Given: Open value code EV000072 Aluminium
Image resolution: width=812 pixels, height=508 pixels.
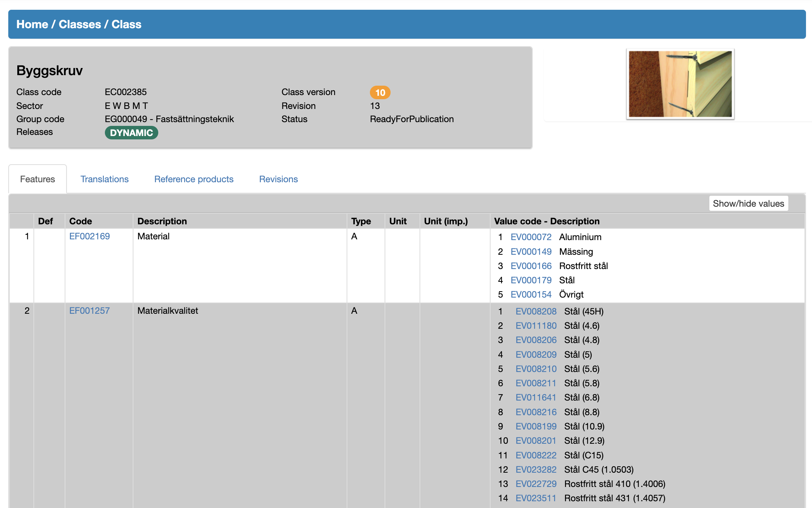Looking at the screenshot, I should pos(531,237).
